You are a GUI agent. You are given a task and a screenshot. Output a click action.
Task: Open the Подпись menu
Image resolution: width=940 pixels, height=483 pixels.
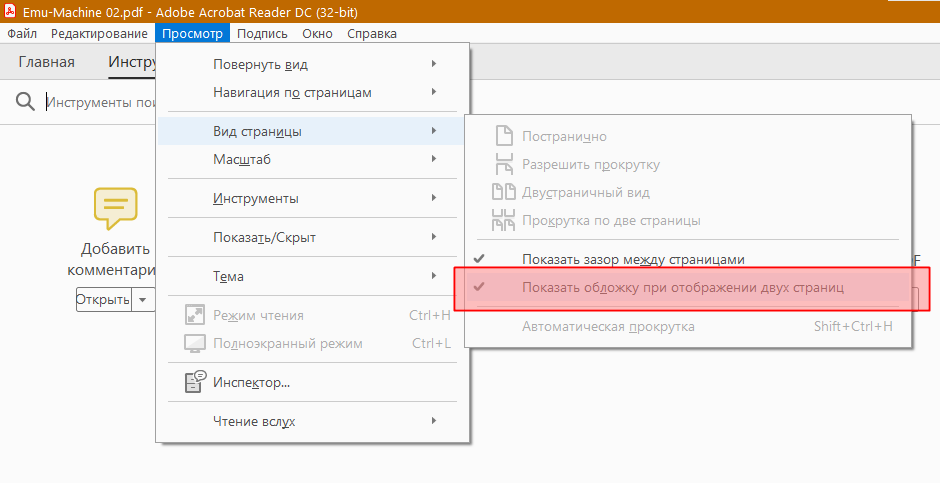(x=262, y=34)
